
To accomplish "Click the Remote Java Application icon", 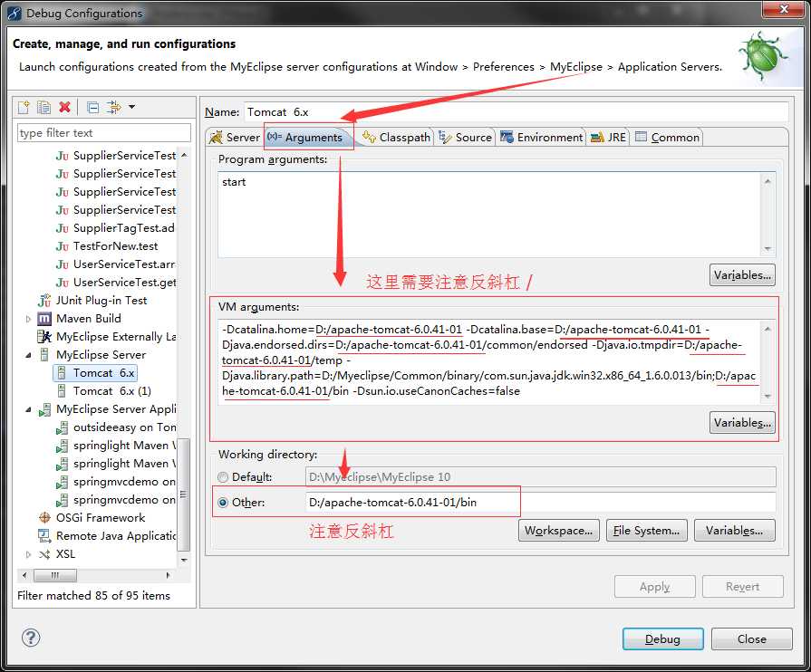I will (44, 535).
